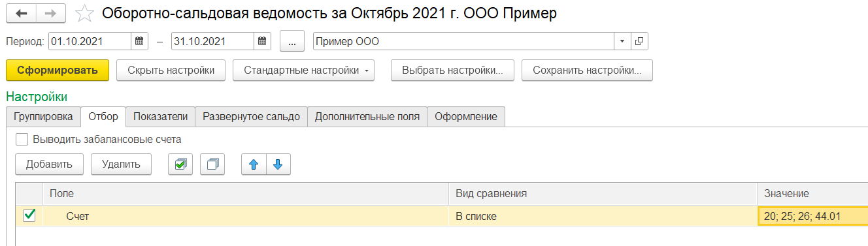
Task: Add report to favorites with star icon
Action: pos(84,13)
